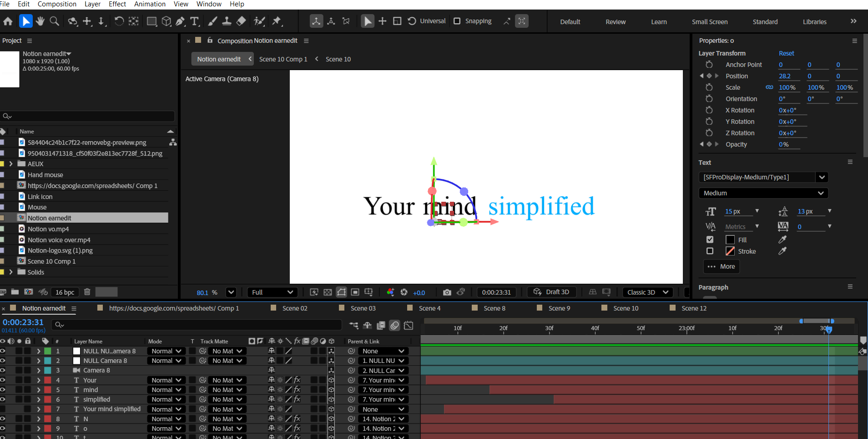Hide the 'simplified' text layer
This screenshot has height=439, width=868.
point(3,399)
